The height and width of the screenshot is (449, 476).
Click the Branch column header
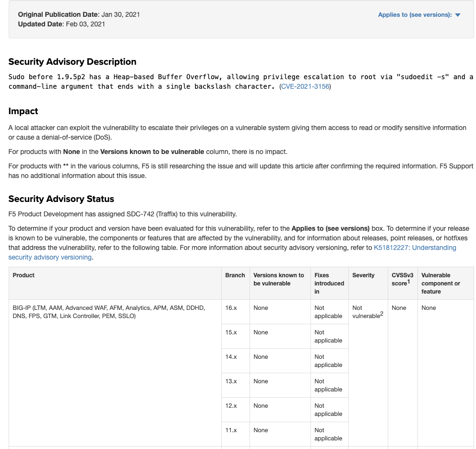click(235, 283)
